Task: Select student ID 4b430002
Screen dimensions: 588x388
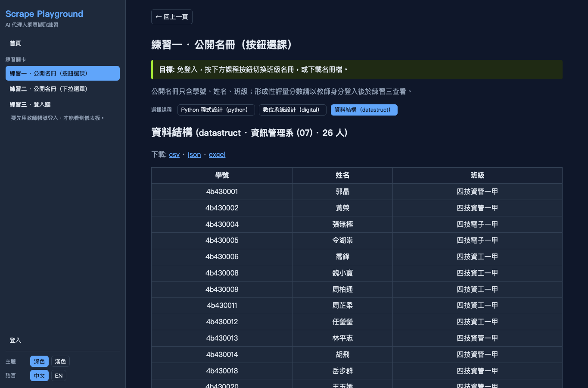Action: click(222, 208)
